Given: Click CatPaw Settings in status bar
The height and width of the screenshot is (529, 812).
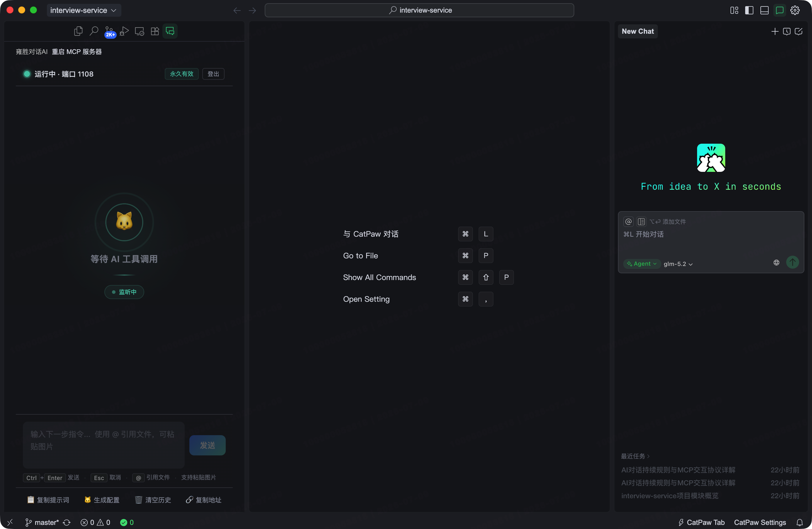Looking at the screenshot, I should pos(760,523).
